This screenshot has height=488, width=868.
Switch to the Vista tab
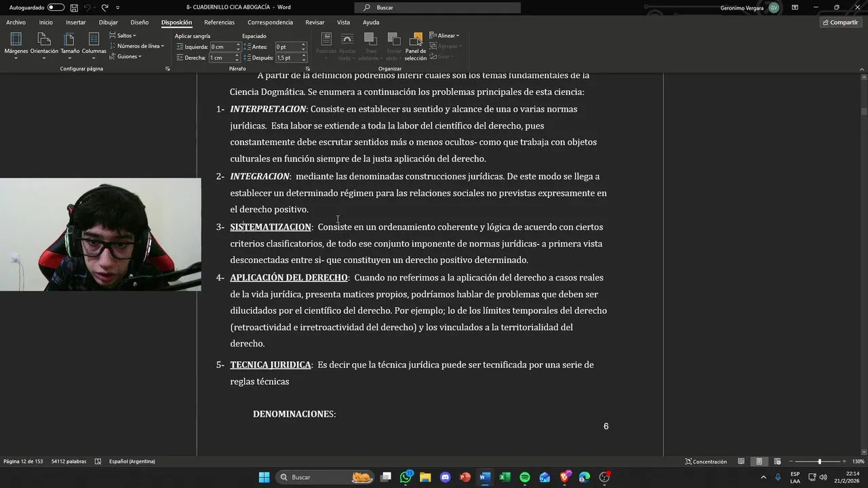point(344,22)
